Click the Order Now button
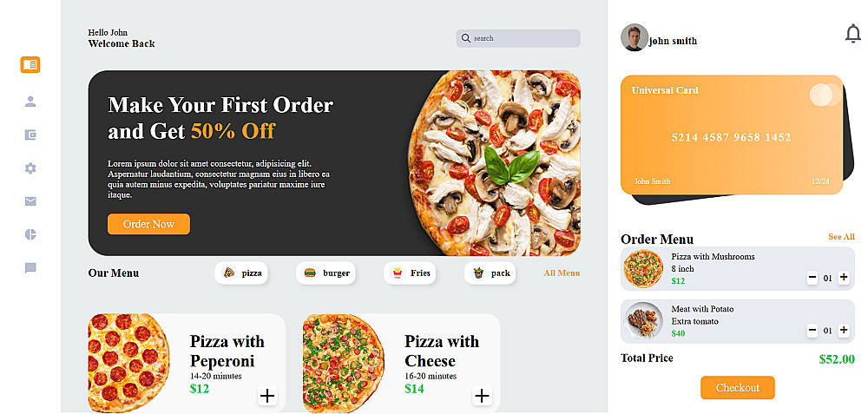 coord(149,224)
